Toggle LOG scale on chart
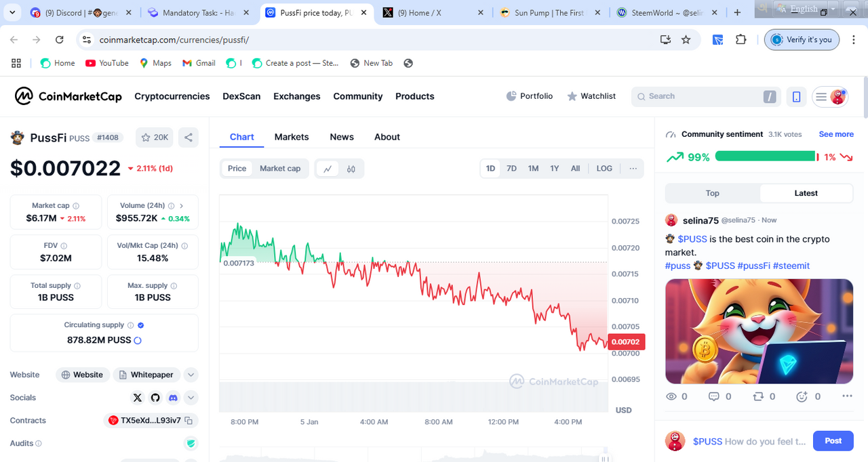Image resolution: width=868 pixels, height=462 pixels. [604, 169]
